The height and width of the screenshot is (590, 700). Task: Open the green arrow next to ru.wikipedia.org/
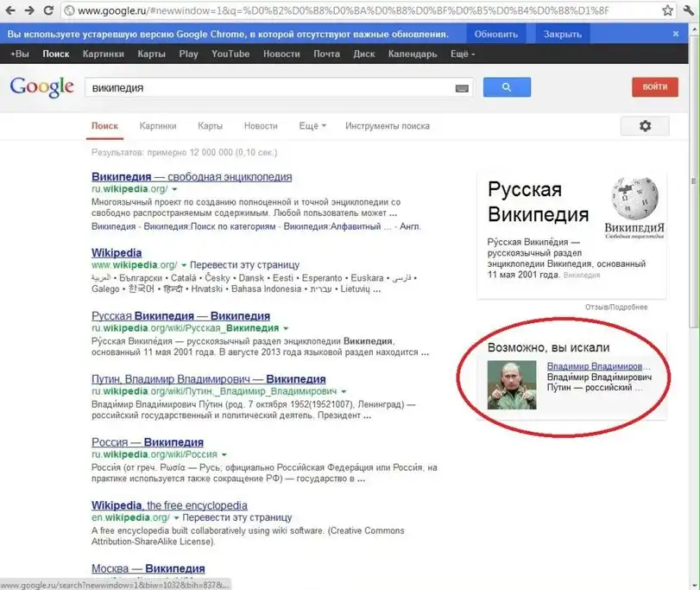(x=174, y=188)
